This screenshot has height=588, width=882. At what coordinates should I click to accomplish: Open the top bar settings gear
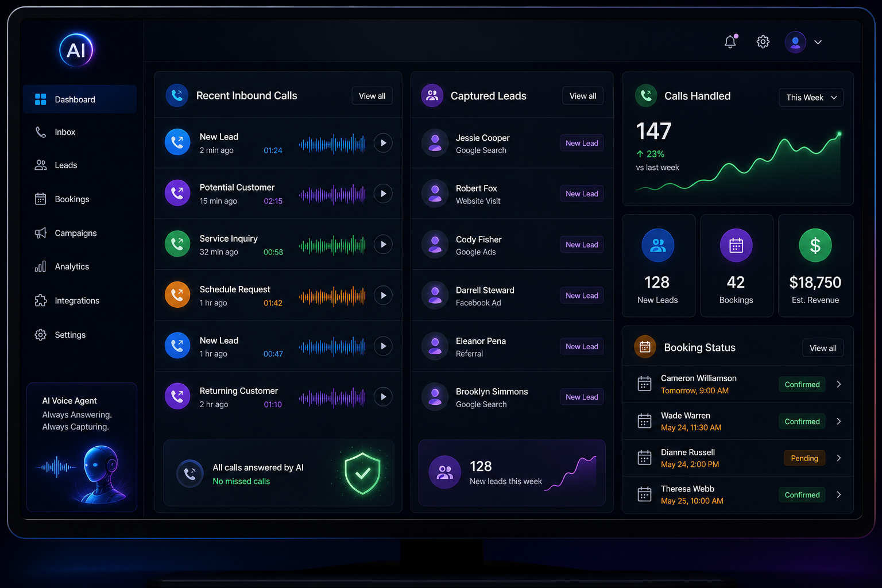pos(763,42)
